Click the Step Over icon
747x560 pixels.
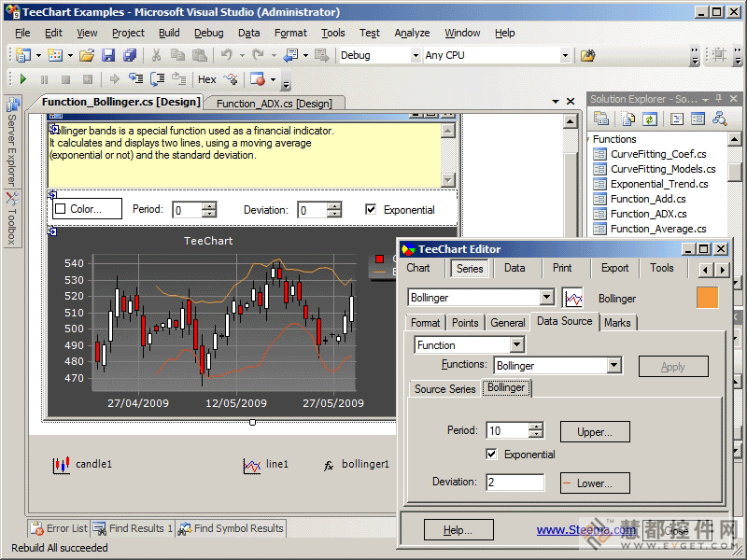(157, 79)
